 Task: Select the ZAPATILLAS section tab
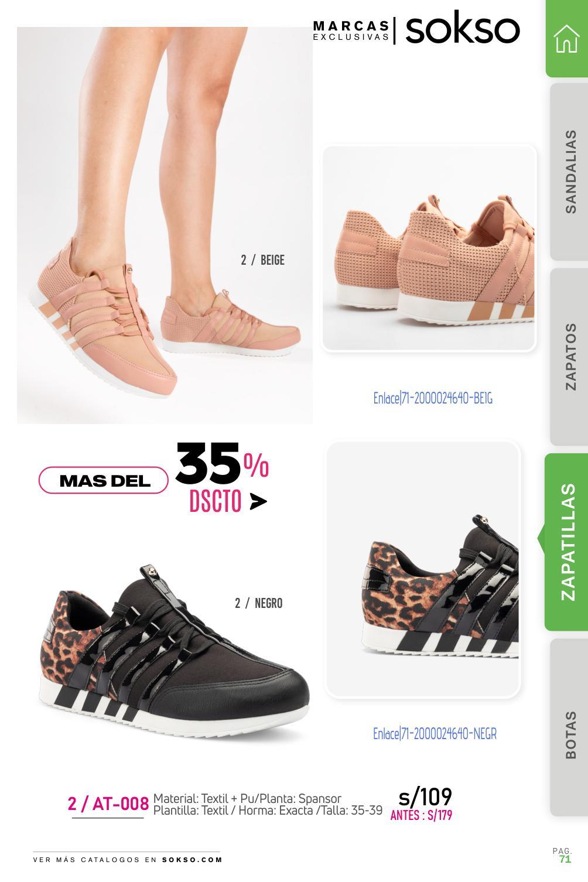click(x=566, y=542)
